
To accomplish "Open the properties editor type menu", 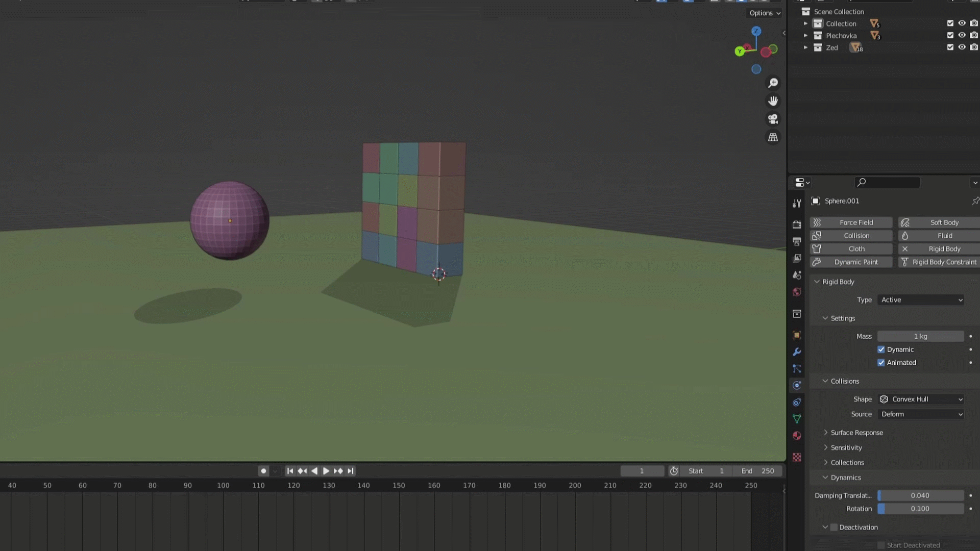I will coord(802,182).
